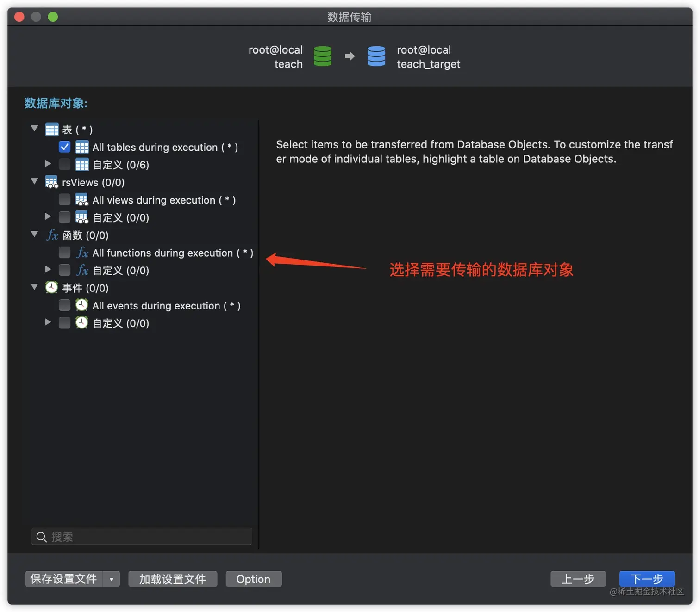Click views icon of All views during execution
Image resolution: width=700 pixels, height=612 pixels.
point(82,200)
